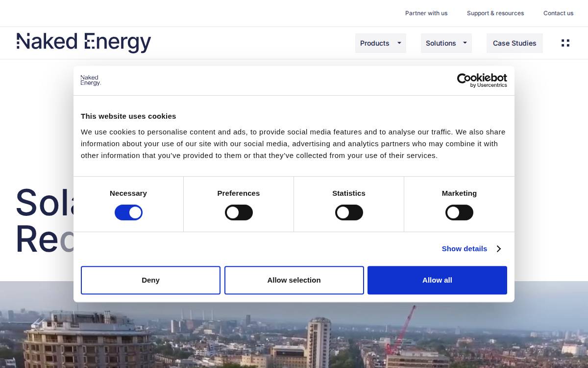Expand the Solutions dropdown
Viewport: 588px width, 368px height.
pos(446,43)
